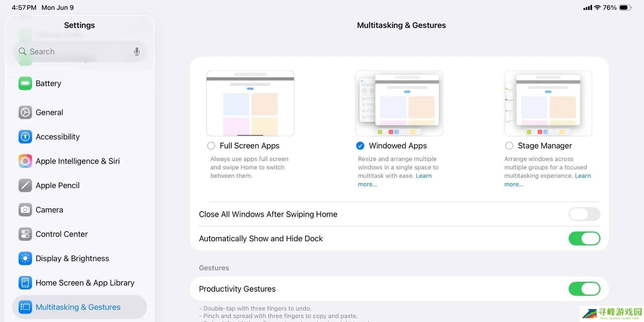This screenshot has width=644, height=322.
Task: Tap the Home Screen & App Library icon
Action: 25,283
